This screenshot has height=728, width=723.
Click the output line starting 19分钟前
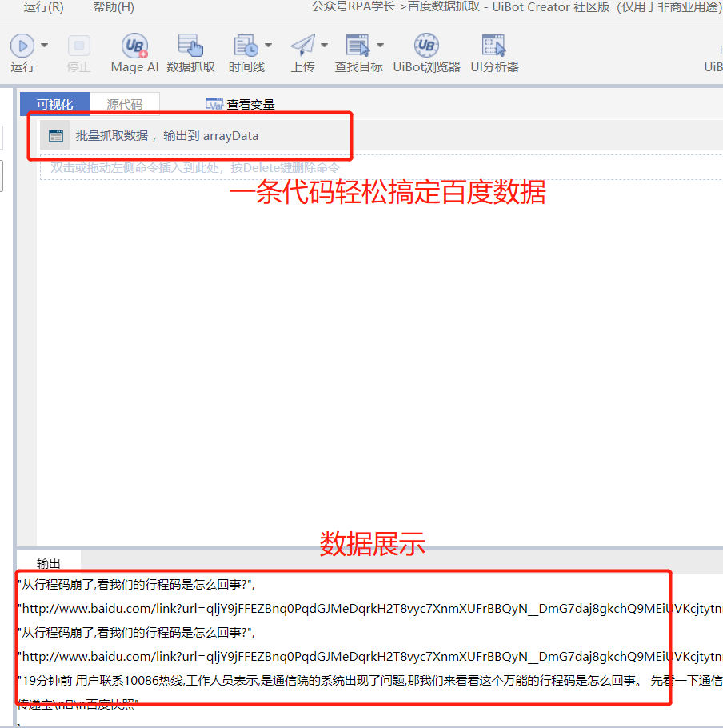click(369, 681)
